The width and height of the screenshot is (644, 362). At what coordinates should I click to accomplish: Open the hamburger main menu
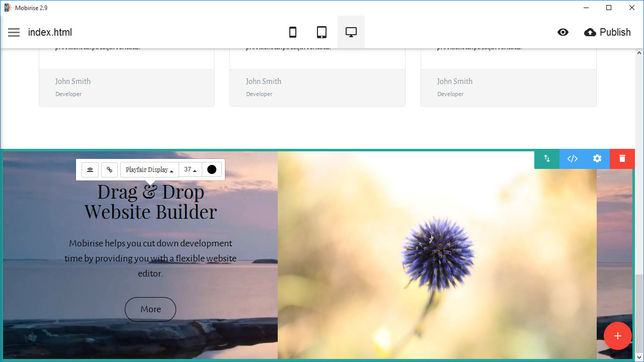tap(14, 32)
